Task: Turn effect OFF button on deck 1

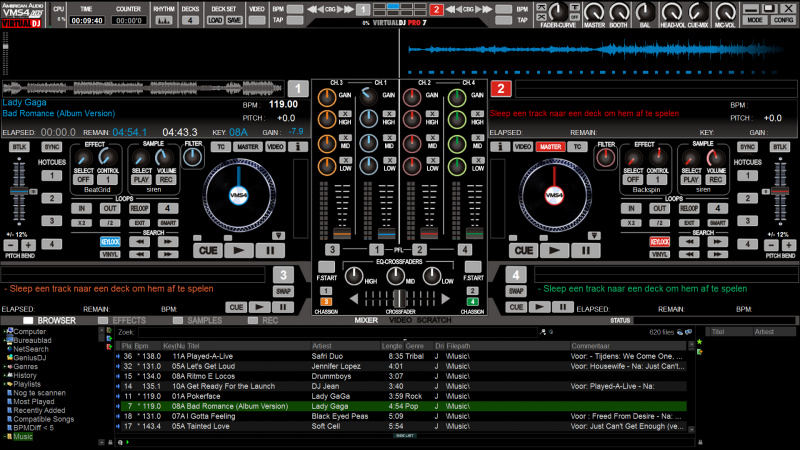Action: [83, 180]
